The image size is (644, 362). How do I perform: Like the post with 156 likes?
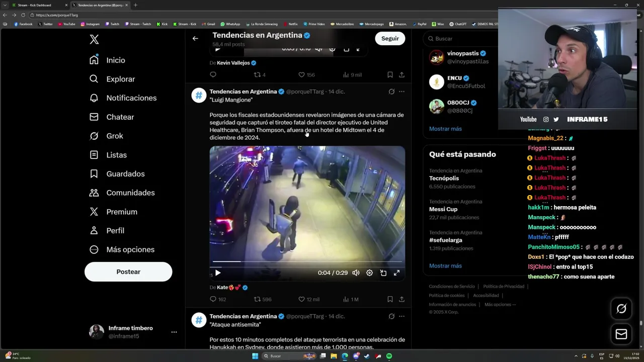(x=306, y=74)
